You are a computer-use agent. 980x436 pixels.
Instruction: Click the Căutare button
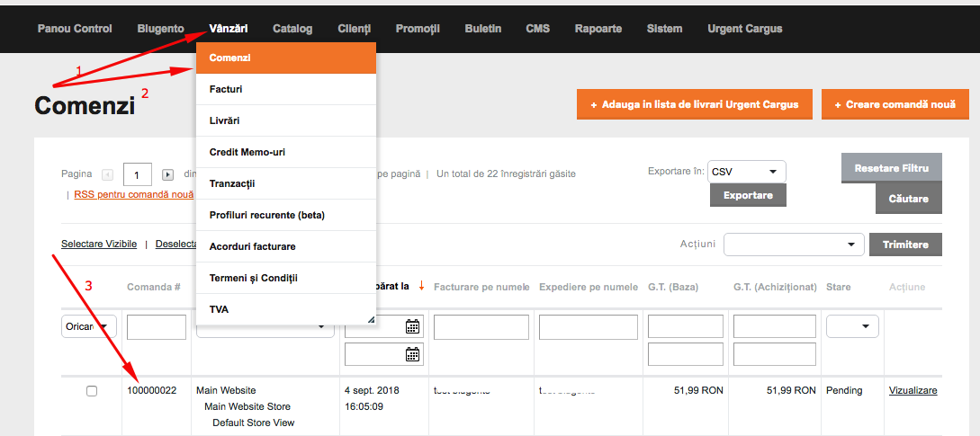point(909,199)
